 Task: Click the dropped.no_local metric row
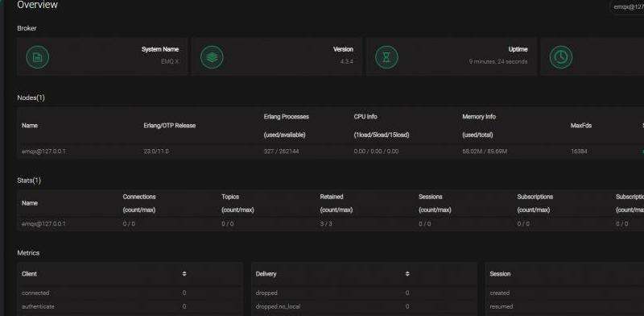364,306
